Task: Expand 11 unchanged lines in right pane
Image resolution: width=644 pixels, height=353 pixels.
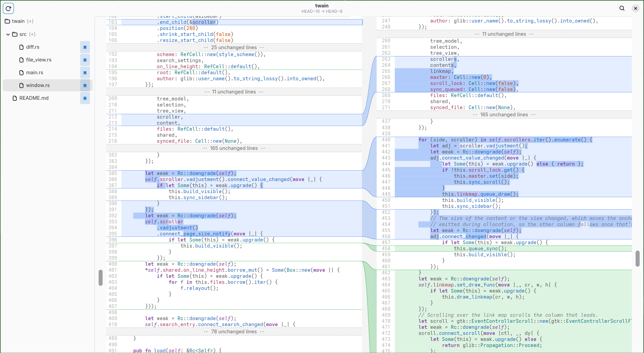Action: pyautogui.click(x=504, y=34)
